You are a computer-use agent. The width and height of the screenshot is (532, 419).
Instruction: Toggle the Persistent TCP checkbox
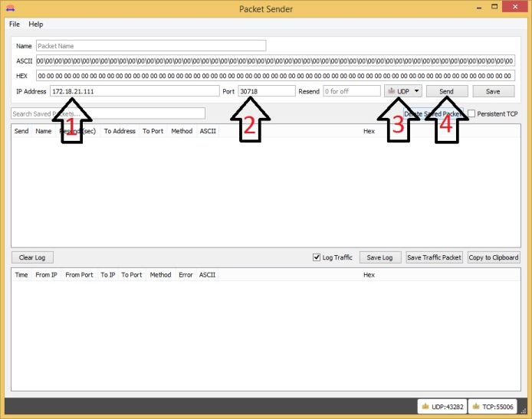click(x=471, y=113)
